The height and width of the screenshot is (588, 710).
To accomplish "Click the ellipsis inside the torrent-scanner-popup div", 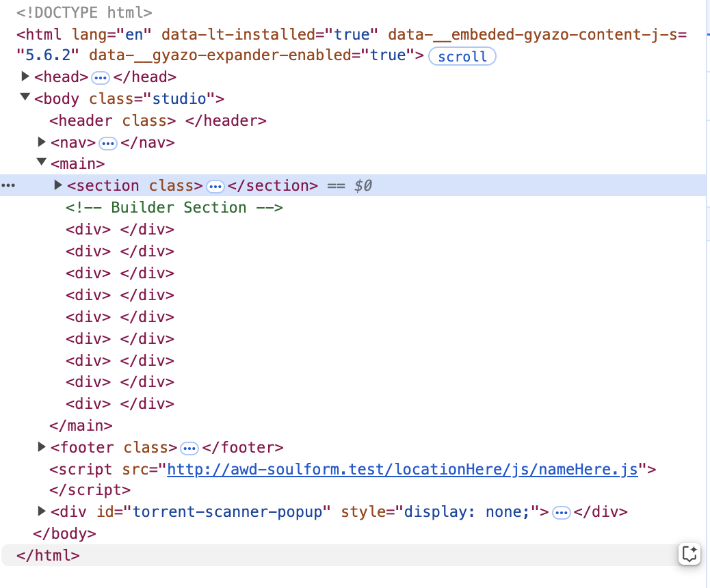I will [561, 512].
